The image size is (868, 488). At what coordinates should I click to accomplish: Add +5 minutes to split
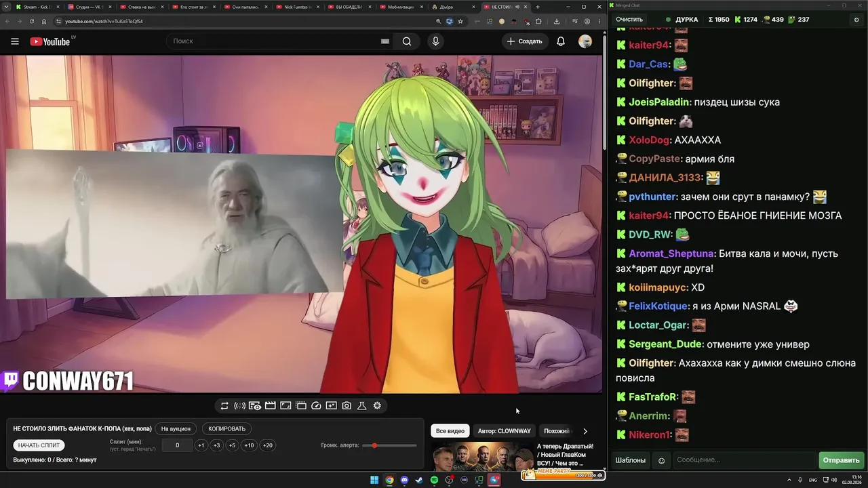point(232,445)
